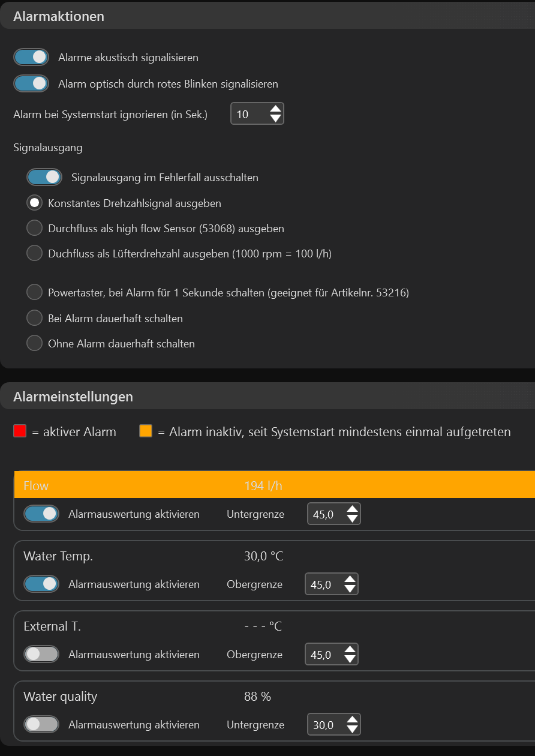Viewport: 535px width, 756px height.
Task: Toggle acoustic alarm signaling switch
Action: click(31, 58)
